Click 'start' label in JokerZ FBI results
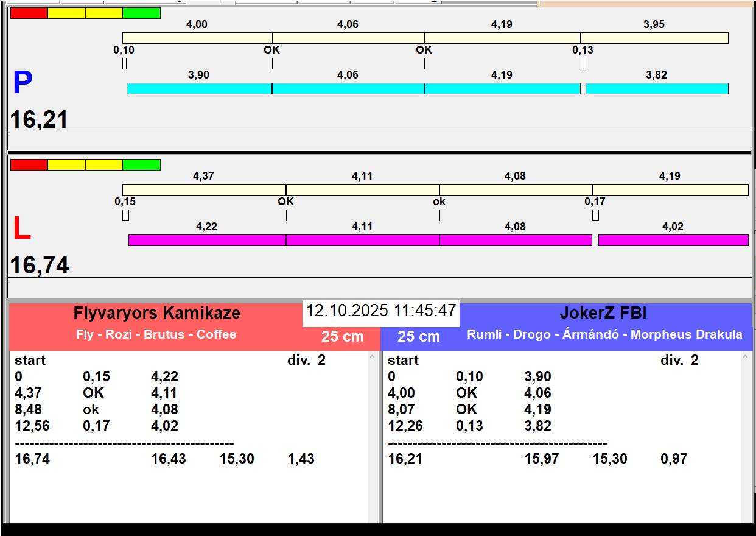756x536 pixels. pos(403,361)
